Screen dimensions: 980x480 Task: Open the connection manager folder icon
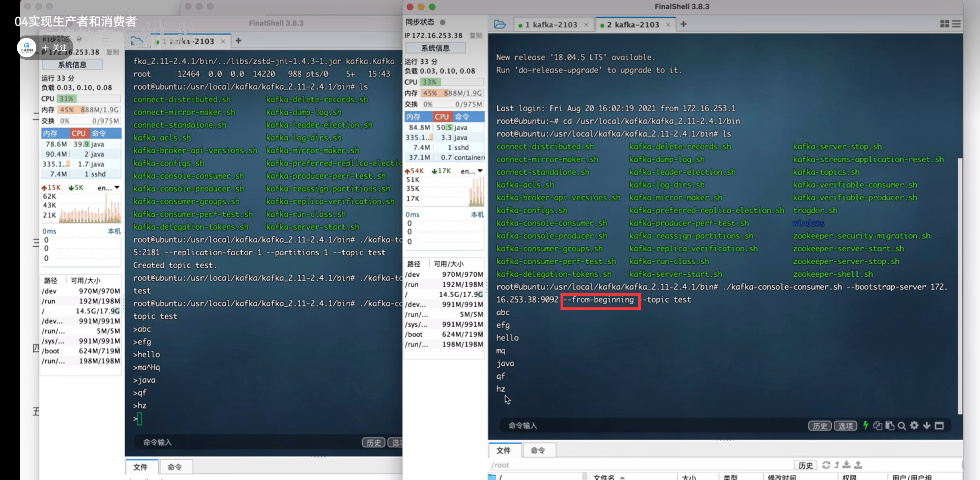[500, 24]
